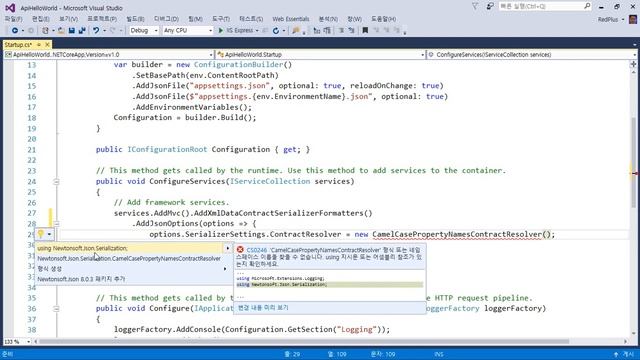Click the 변경 내용 미리 보기 preview changes link
Viewport: 640px width, 360px height.
pyautogui.click(x=263, y=308)
